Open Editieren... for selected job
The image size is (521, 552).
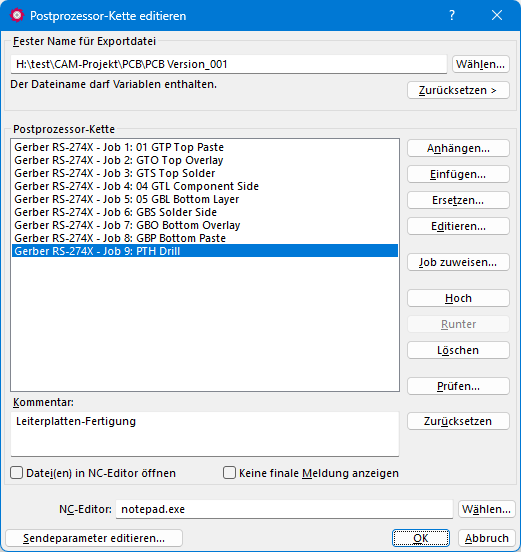(x=458, y=226)
